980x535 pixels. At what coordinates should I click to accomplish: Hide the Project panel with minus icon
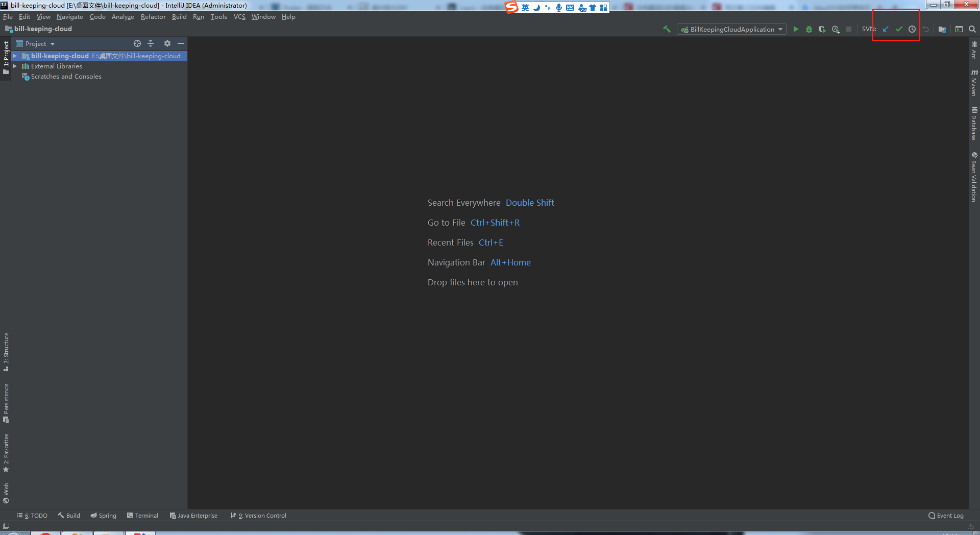pos(181,43)
